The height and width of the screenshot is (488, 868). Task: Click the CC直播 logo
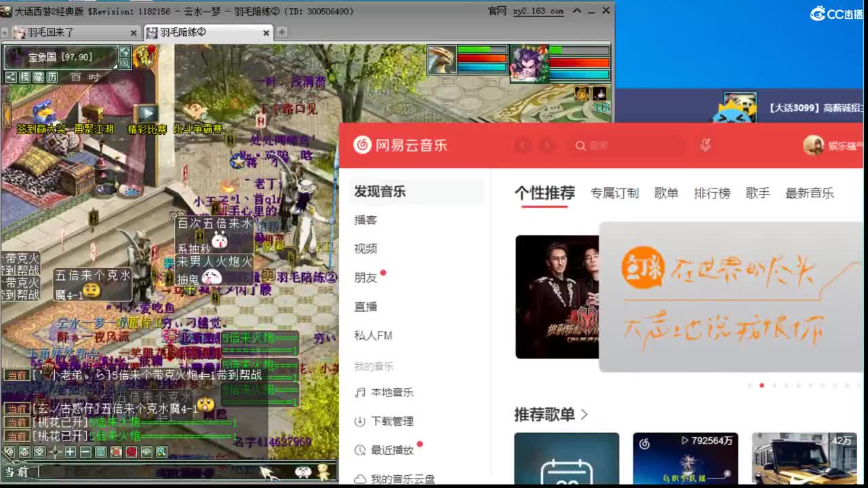click(x=836, y=13)
